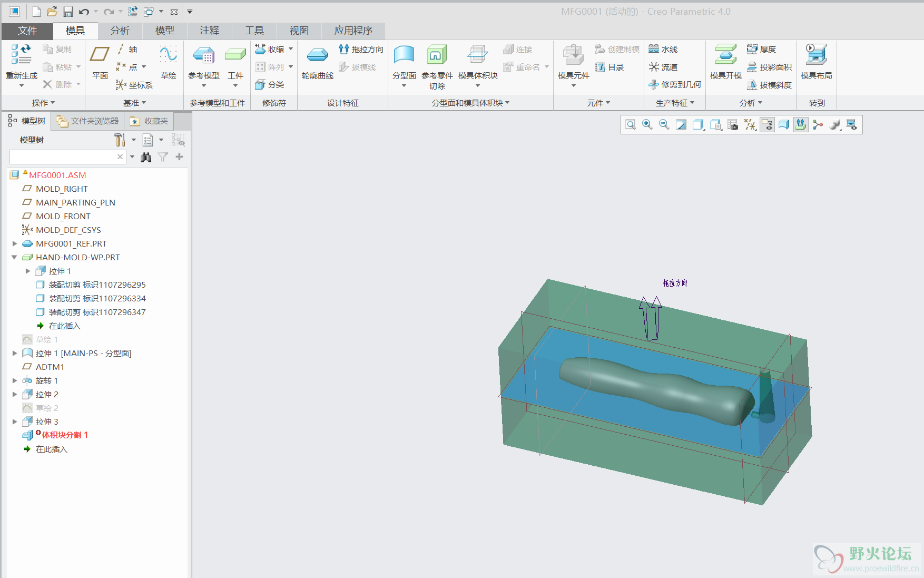Switch to the 注释 ribbon tab

pos(209,31)
